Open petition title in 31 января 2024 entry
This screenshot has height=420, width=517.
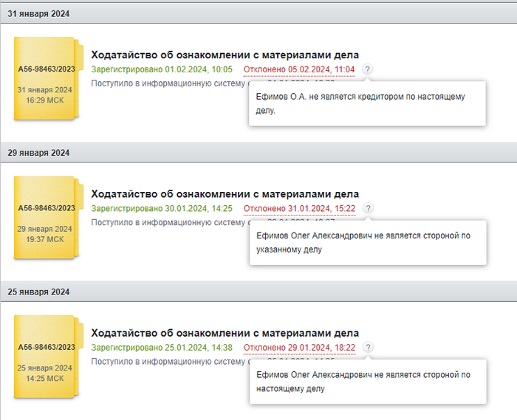(x=225, y=55)
